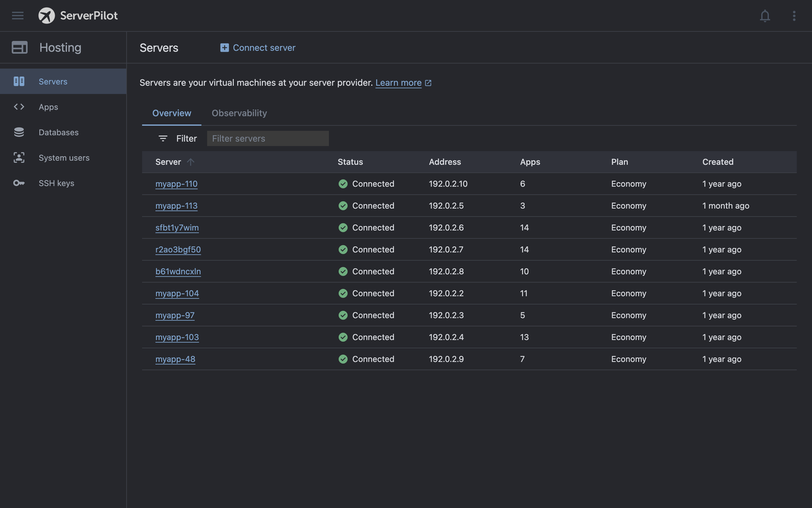Click the green check icon for myapp-104
Screen dimensions: 812x508
(x=343, y=293)
